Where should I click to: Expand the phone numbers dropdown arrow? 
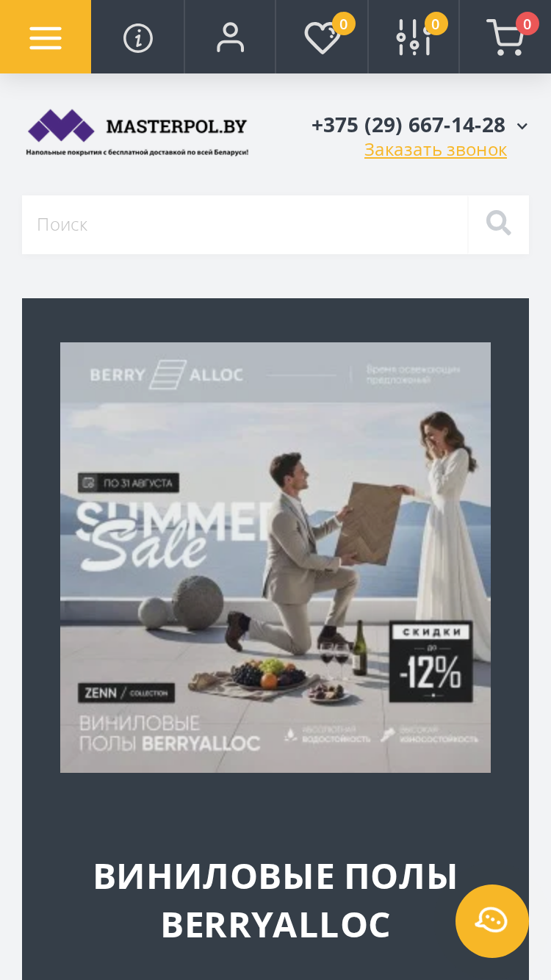pyautogui.click(x=522, y=126)
